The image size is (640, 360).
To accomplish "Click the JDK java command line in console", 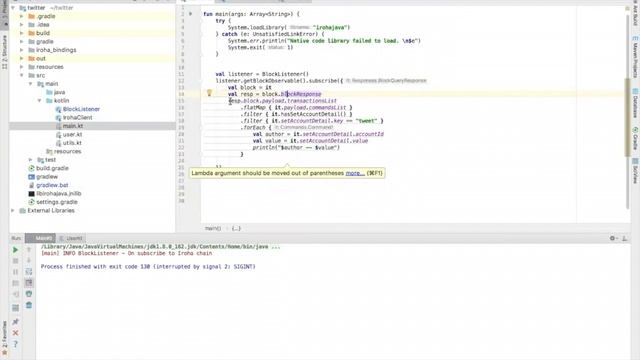I will (160, 247).
